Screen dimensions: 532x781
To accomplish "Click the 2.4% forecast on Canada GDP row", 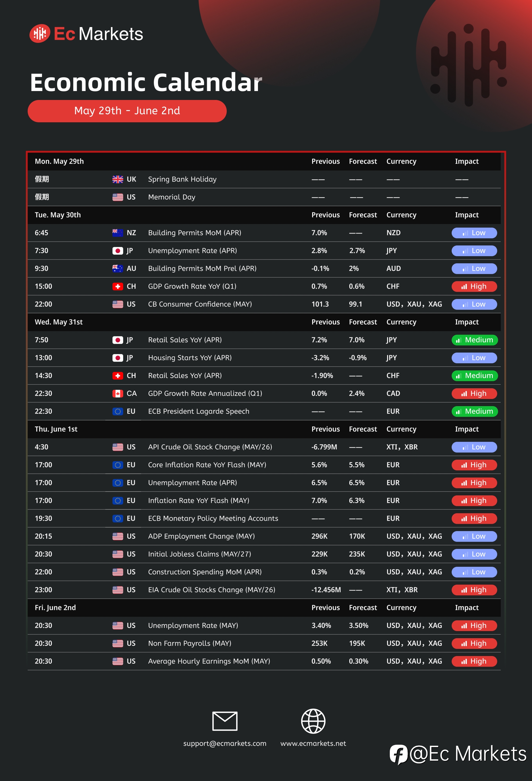I will (x=356, y=394).
